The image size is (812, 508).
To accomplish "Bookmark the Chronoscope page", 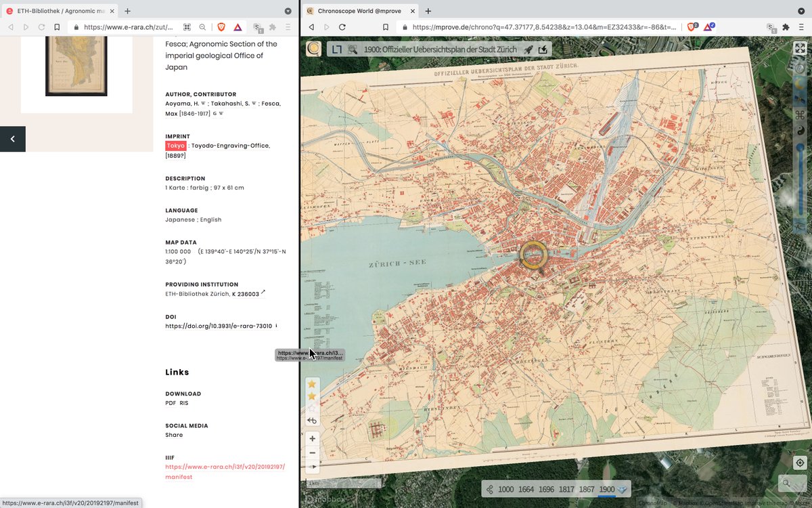I will click(385, 27).
